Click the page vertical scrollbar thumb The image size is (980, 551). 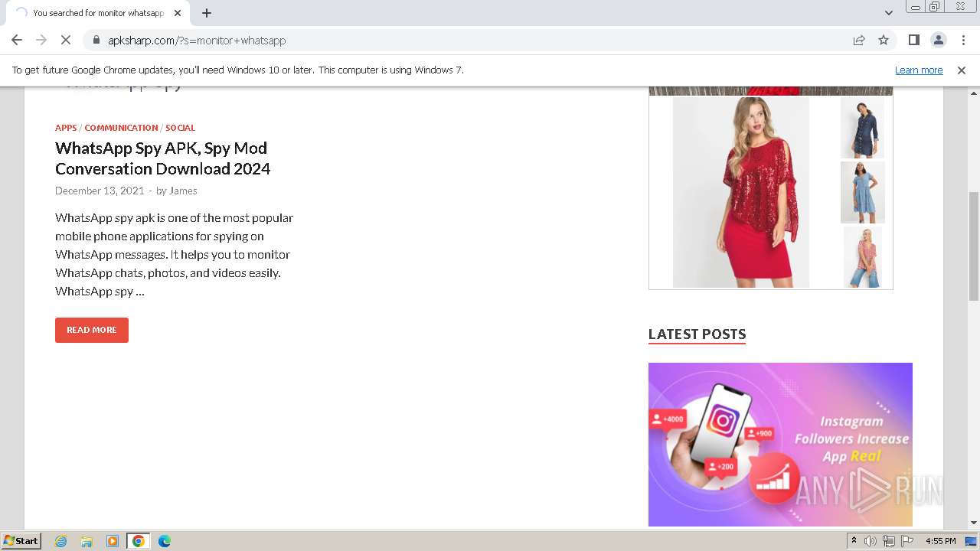[x=974, y=246]
